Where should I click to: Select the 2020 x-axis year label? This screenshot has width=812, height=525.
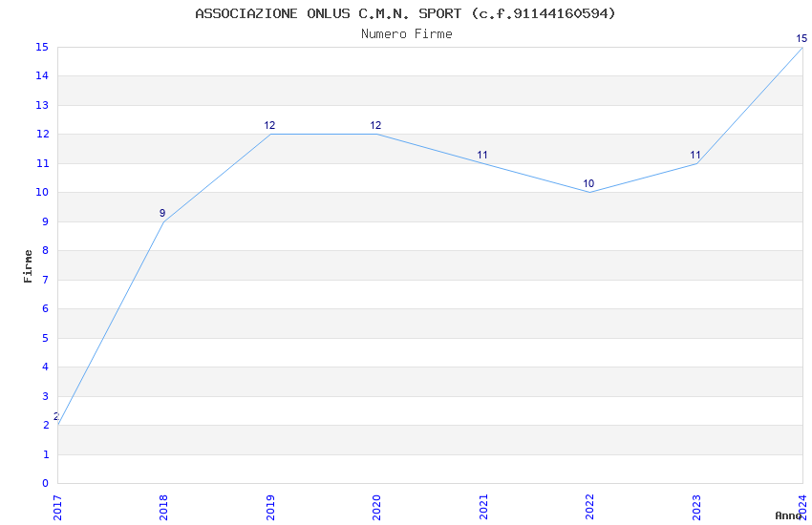click(x=376, y=508)
